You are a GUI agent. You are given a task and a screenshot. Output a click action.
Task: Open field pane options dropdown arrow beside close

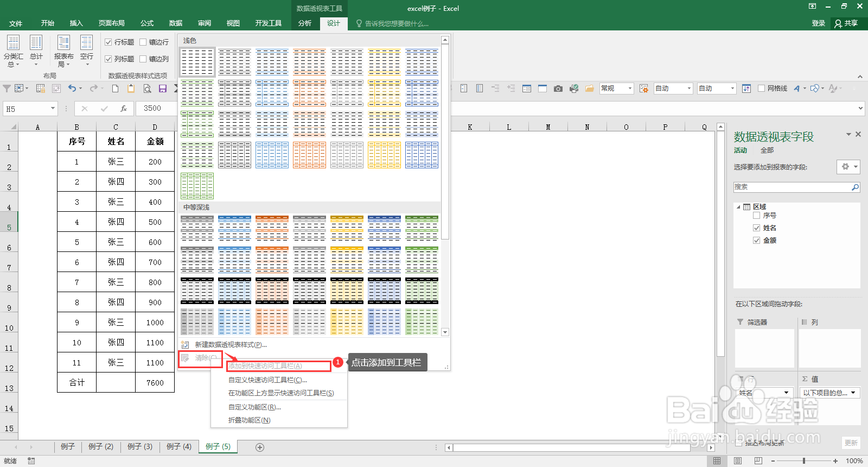(x=848, y=134)
